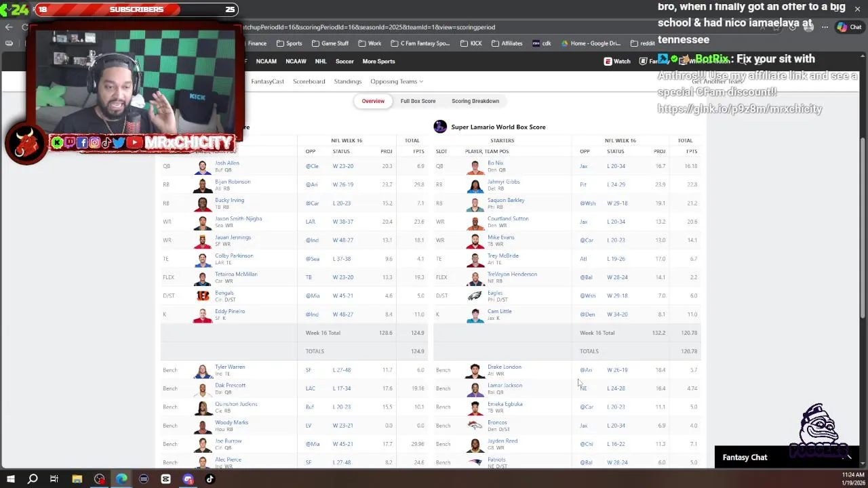Open the NCAAM menu item

[x=266, y=61]
